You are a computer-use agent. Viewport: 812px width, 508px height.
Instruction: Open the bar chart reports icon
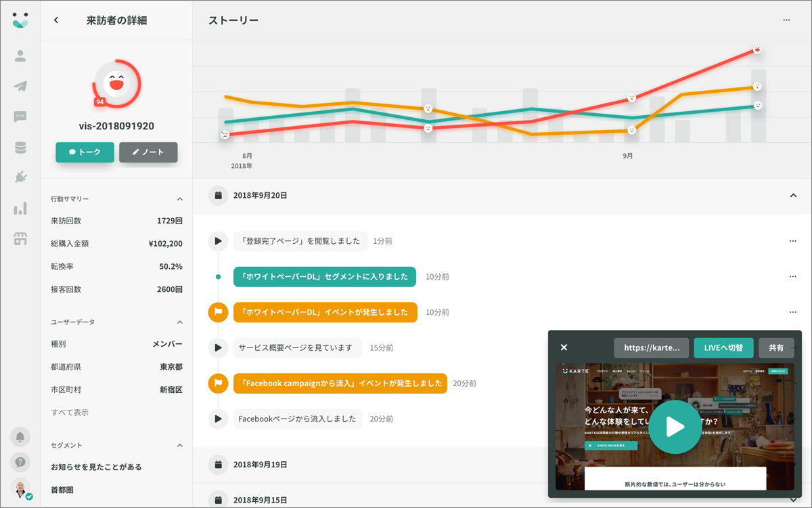pos(20,208)
